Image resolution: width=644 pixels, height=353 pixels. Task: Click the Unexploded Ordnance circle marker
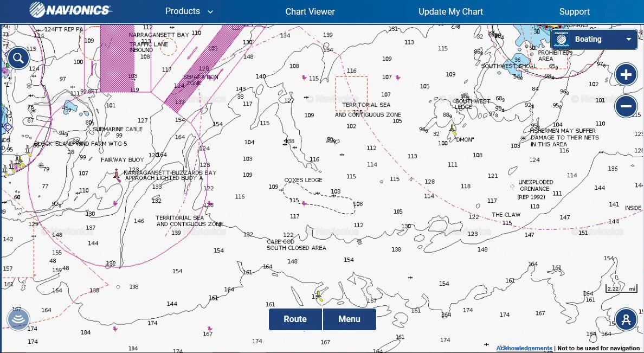pyautogui.click(x=512, y=186)
